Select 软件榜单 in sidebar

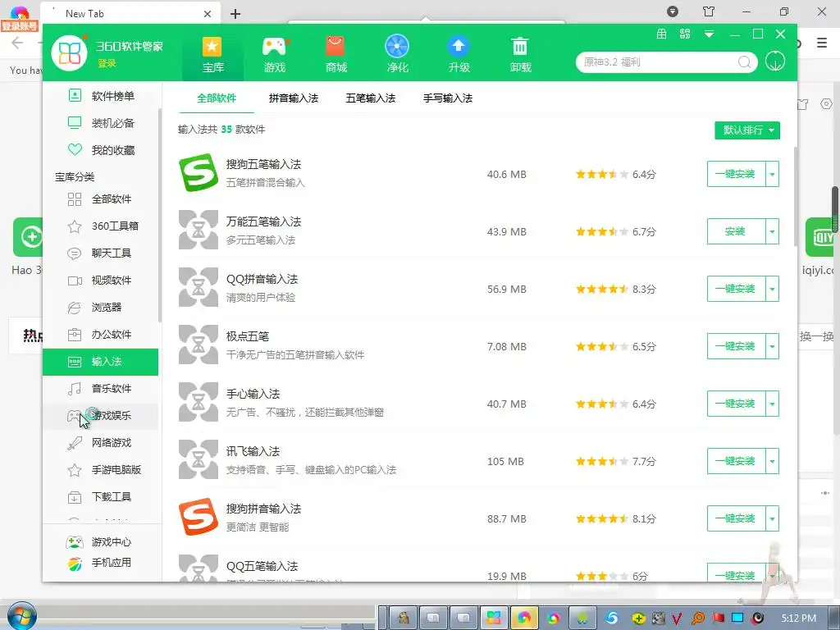pos(102,96)
